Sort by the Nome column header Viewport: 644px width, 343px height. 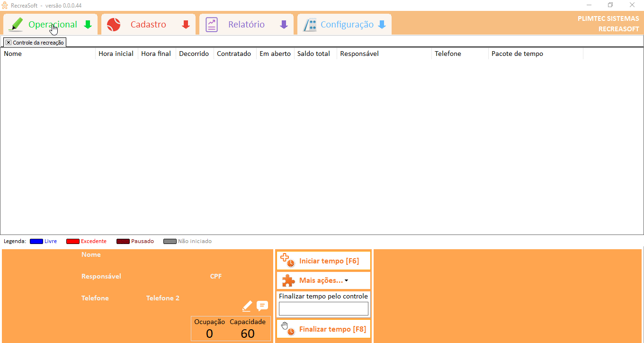48,54
